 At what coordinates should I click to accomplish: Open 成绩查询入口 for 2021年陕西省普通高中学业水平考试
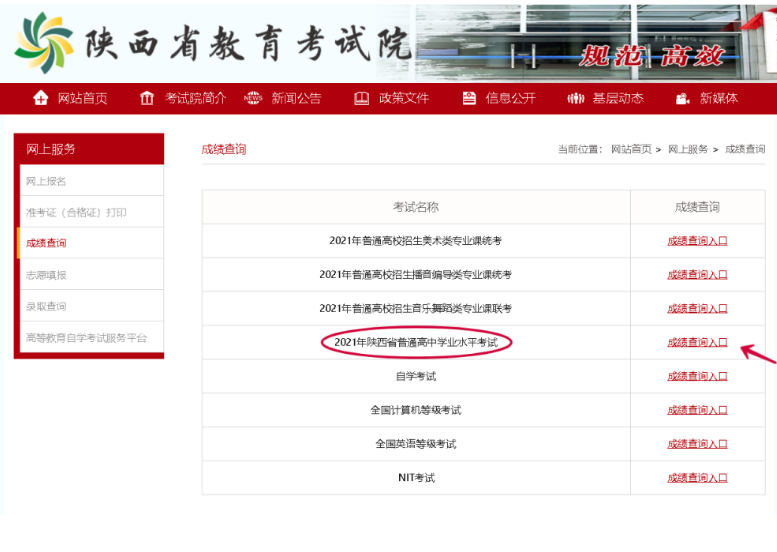coord(697,342)
